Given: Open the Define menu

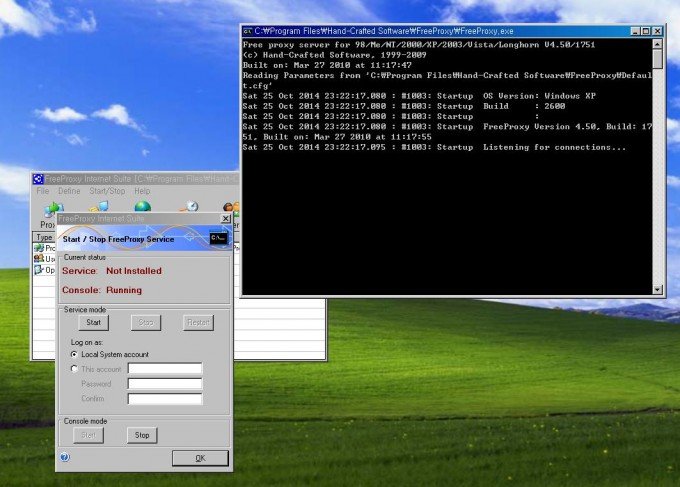Looking at the screenshot, I should click(69, 191).
